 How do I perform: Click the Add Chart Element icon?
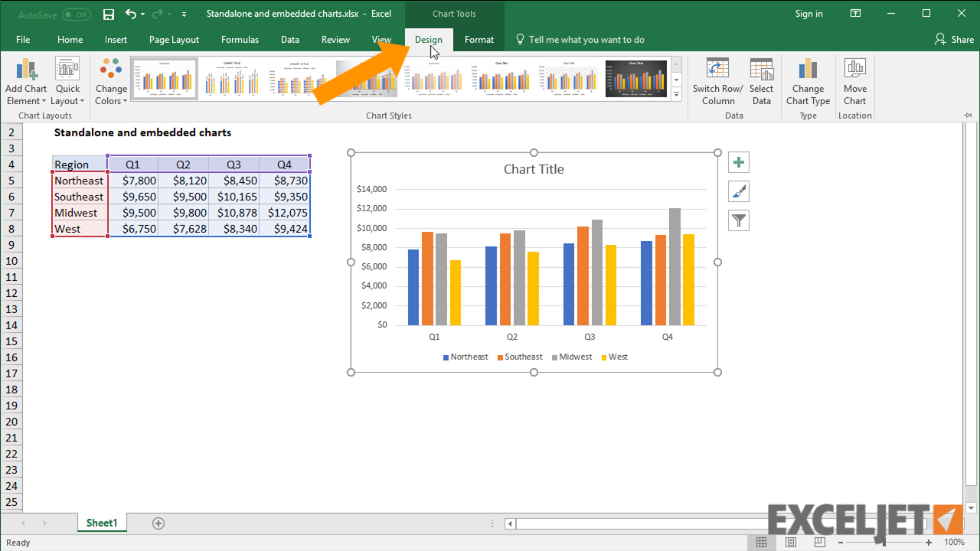pos(26,70)
